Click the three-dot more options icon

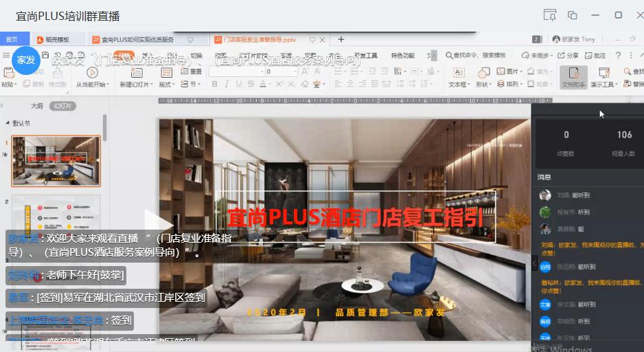[x=631, y=56]
